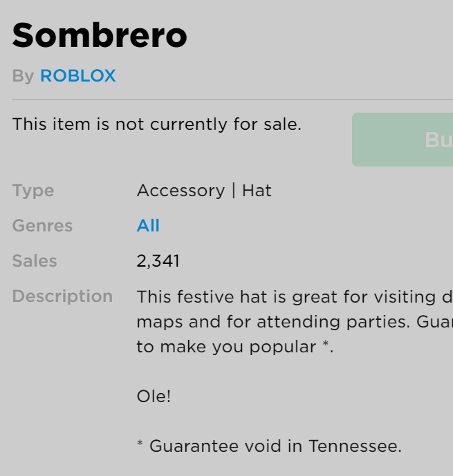Click the Type field label

(x=33, y=191)
